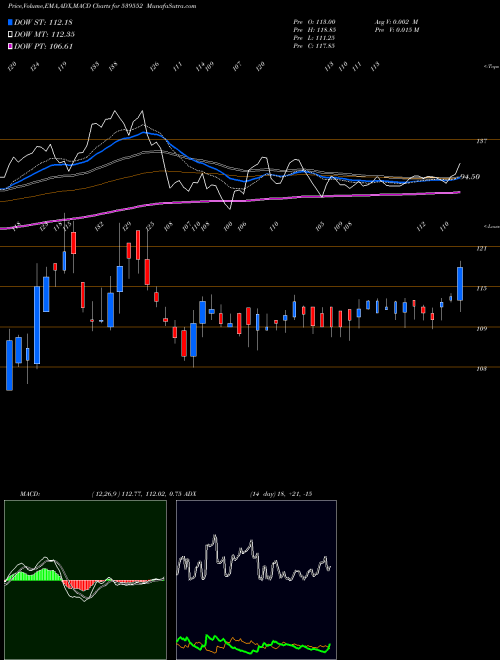Click the white DOW MT legend swatch
Viewport: 500px width, 660px height.
pos(11,35)
